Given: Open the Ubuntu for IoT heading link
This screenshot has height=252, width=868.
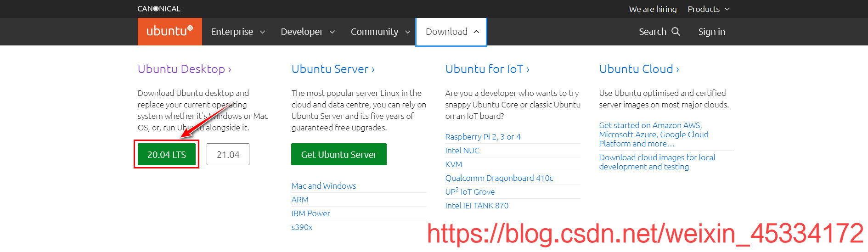Looking at the screenshot, I should click(487, 69).
